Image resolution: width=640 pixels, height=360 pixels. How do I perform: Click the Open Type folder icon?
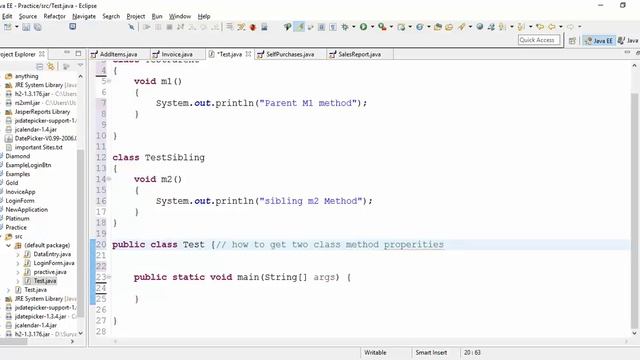438,27
